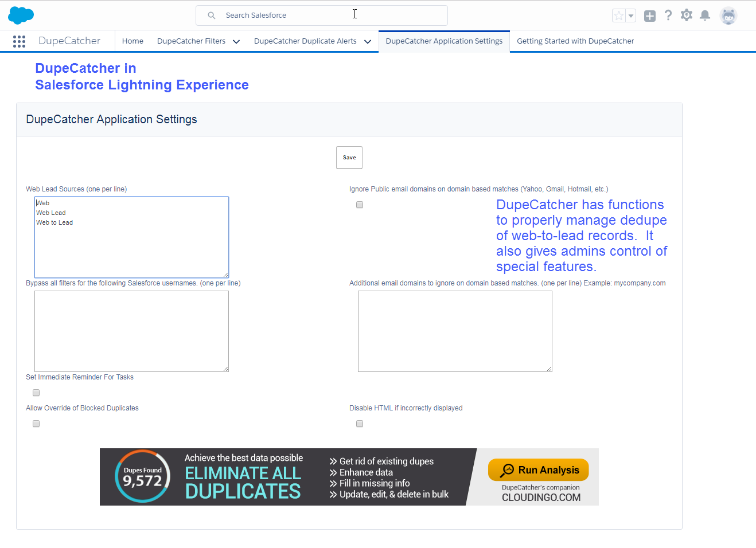Click the Salesforce cloud logo
Screen dimensions: 756x548
tap(21, 15)
